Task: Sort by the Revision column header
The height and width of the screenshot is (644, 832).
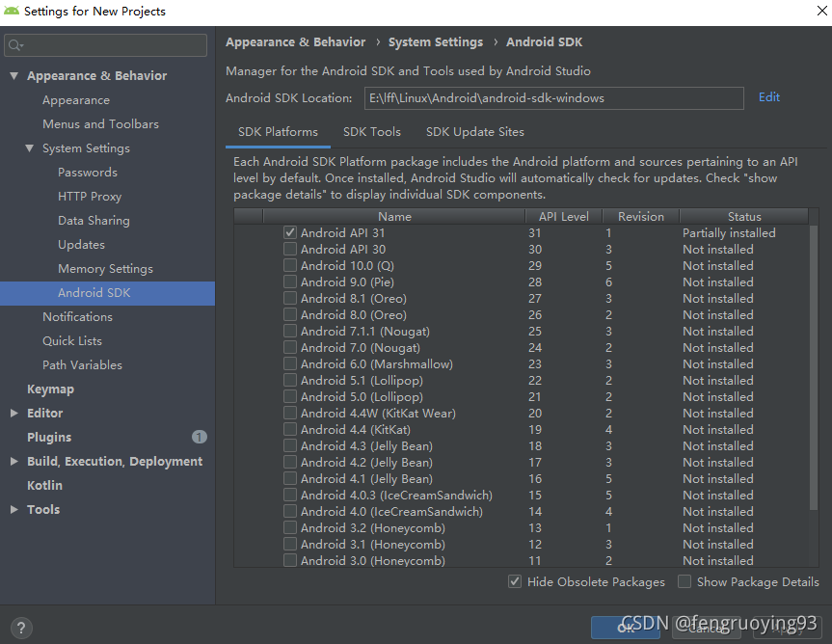Action: [641, 217]
